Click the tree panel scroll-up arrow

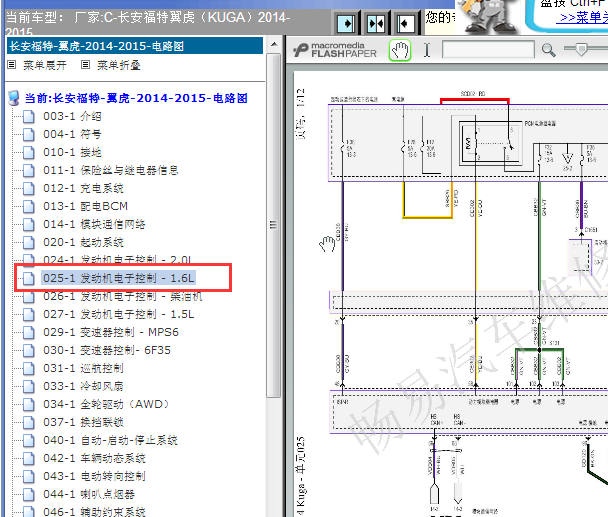[x=274, y=44]
